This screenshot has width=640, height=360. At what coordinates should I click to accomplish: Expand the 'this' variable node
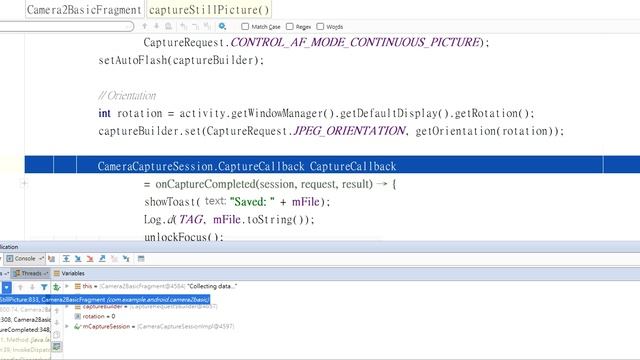(67, 286)
